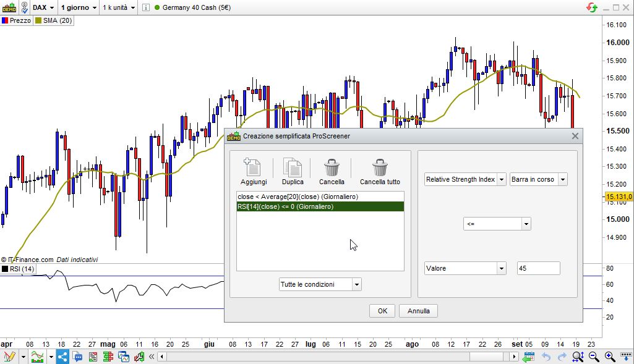Click the red-green order book bars icon
Image resolution: width=634 pixels, height=364 pixels.
click(x=108, y=357)
